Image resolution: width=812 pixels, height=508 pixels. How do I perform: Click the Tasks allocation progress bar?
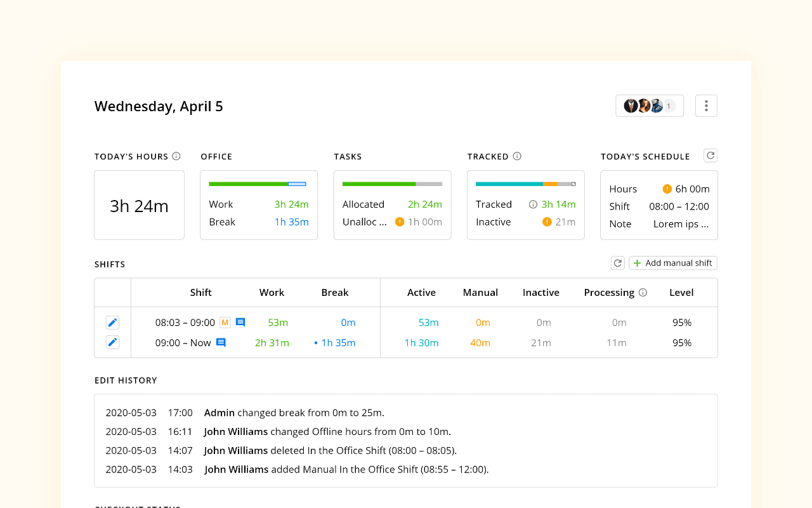(392, 184)
